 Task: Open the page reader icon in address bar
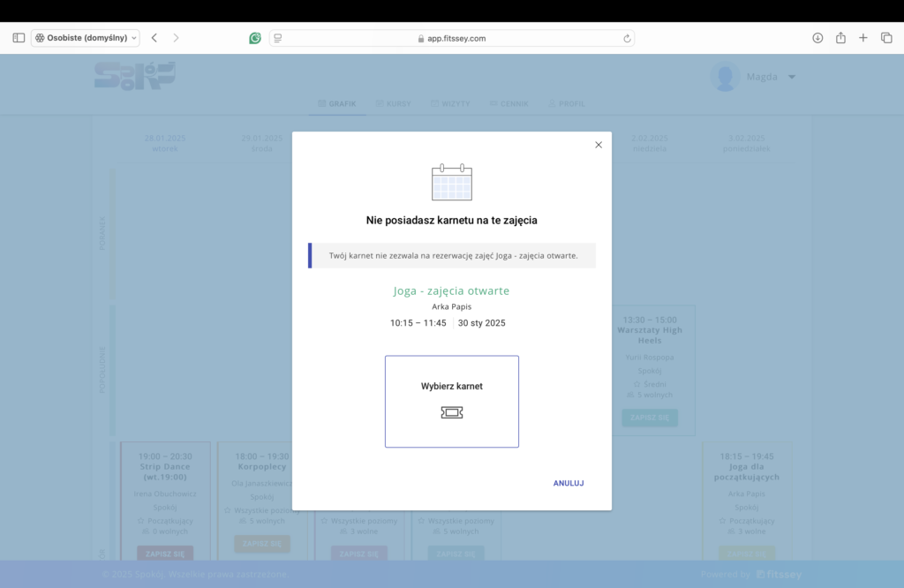click(x=278, y=38)
